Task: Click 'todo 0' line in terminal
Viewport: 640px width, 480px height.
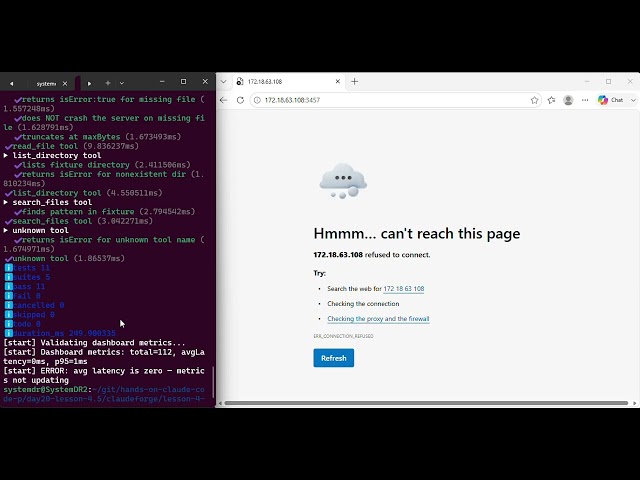Action: [x=22, y=324]
